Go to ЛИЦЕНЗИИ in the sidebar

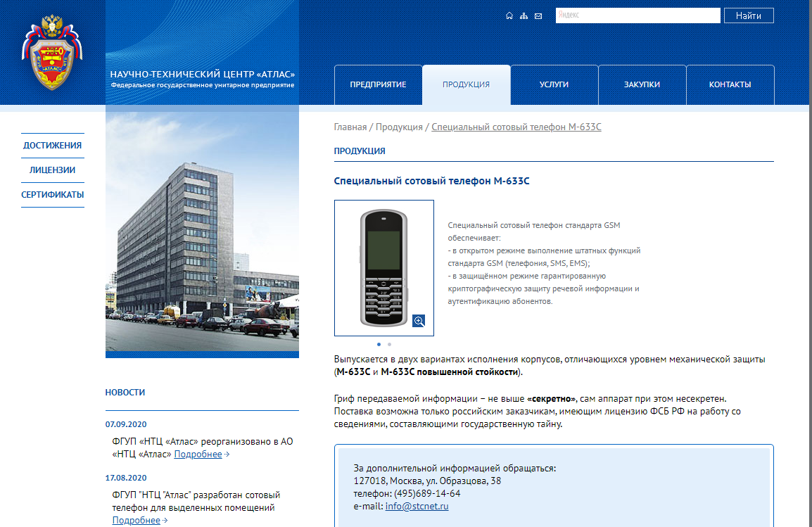tap(52, 170)
